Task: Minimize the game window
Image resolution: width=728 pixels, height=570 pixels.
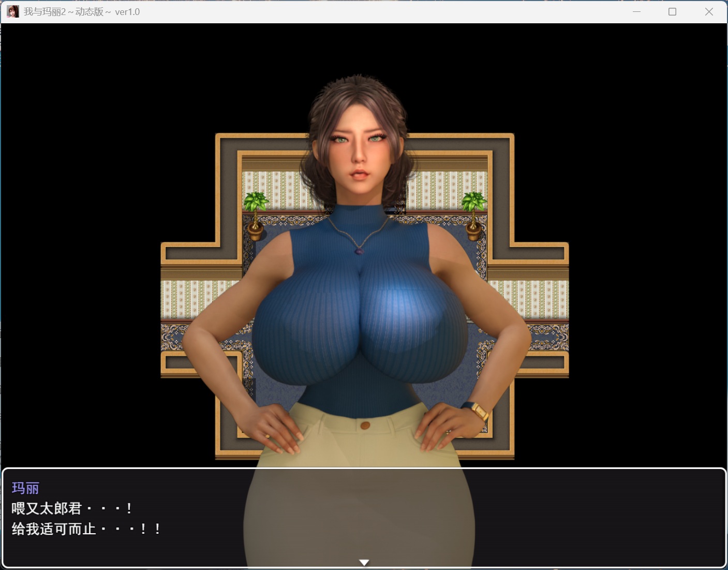Action: tap(636, 11)
